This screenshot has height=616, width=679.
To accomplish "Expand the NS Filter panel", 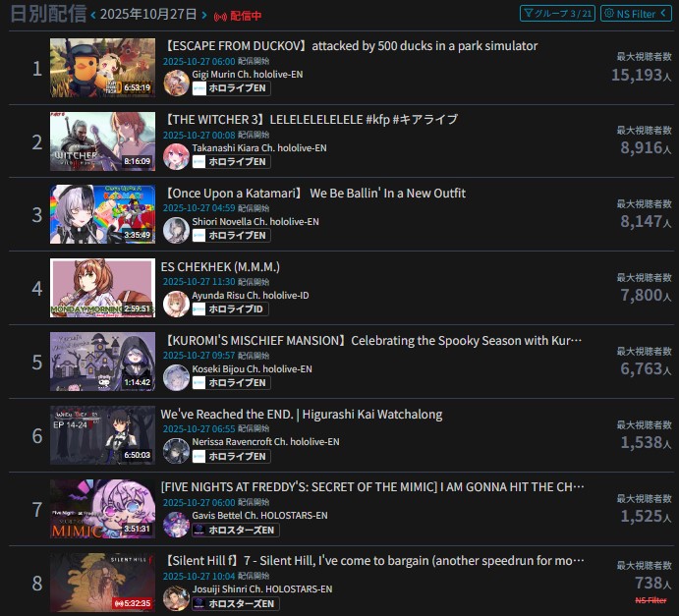I will (636, 14).
